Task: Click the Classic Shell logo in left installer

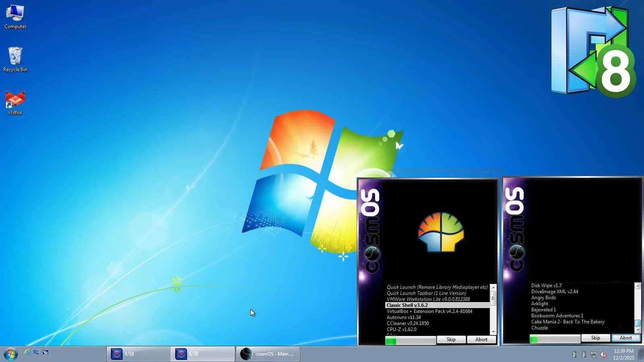Action: pos(441,232)
